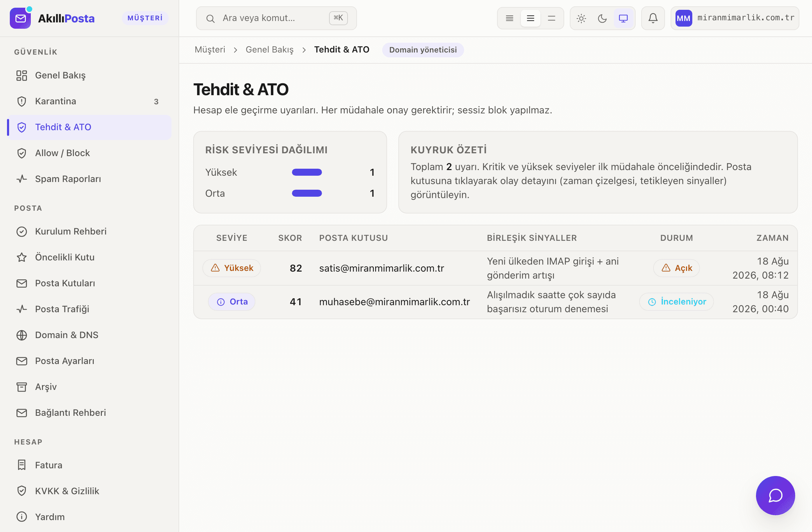
Task: Switch to system theme
Action: point(623,18)
